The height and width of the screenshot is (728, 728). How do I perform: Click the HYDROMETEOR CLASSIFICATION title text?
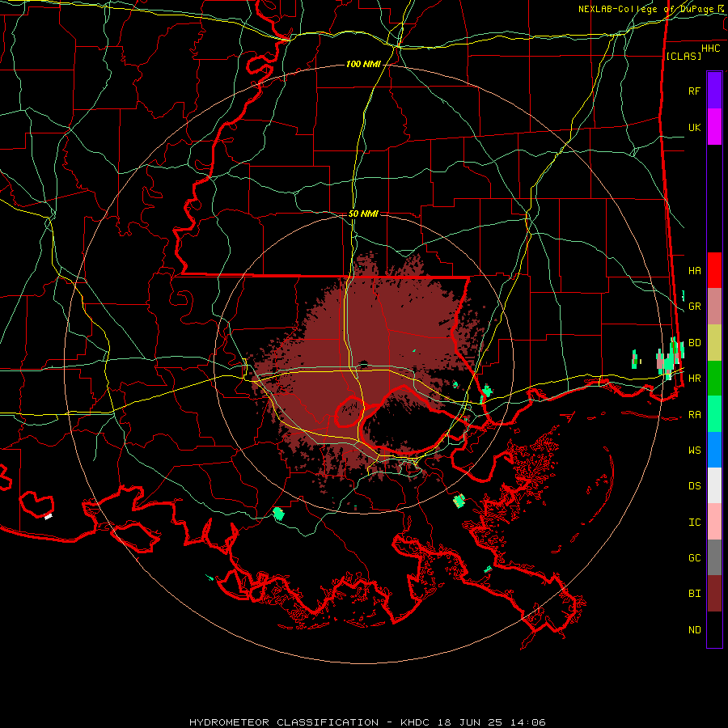point(284,722)
